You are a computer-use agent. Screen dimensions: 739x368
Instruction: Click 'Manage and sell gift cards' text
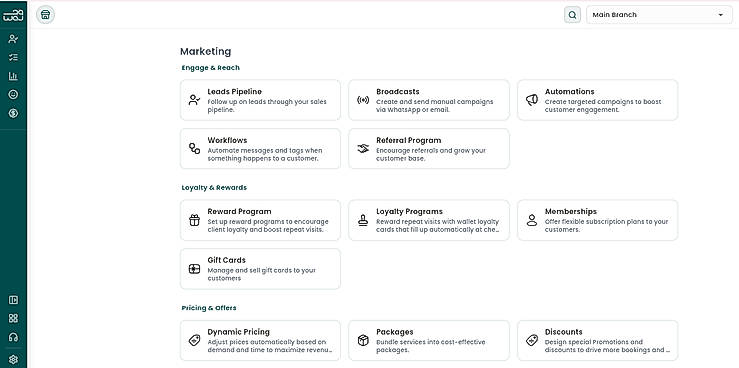[x=262, y=274]
